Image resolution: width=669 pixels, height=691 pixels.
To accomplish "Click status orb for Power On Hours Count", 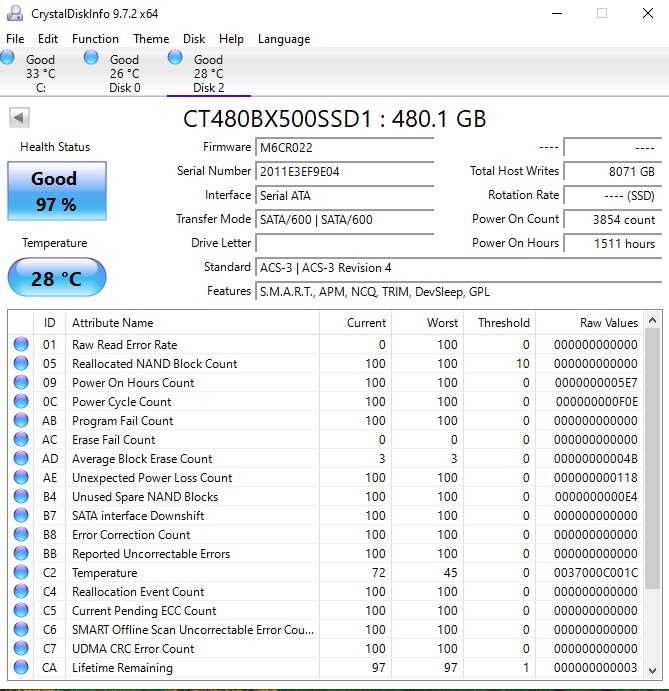I will click(x=21, y=383).
